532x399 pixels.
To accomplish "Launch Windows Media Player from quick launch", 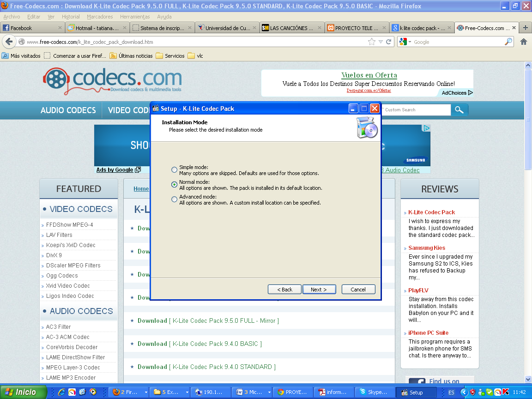I will (93, 392).
